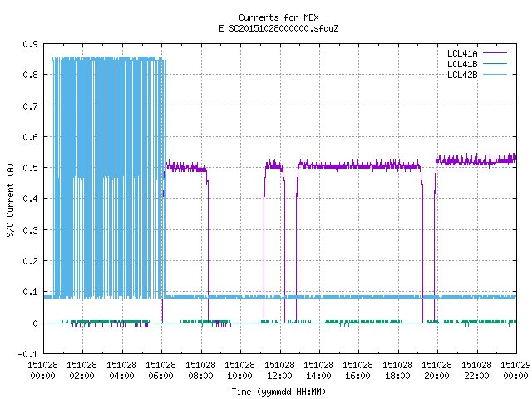The width and height of the screenshot is (532, 399).
Task: Click the x-axis tick "151028 12:00"
Action: pyautogui.click(x=279, y=370)
